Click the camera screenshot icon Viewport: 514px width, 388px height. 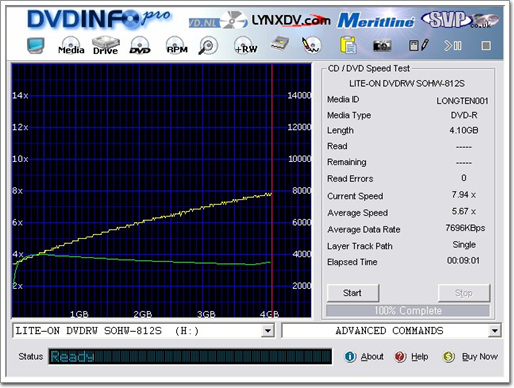pos(382,46)
